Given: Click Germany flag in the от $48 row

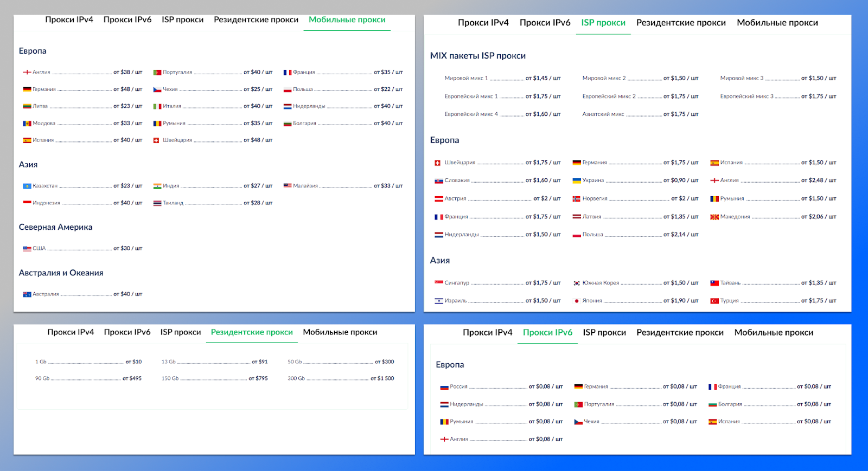Looking at the screenshot, I should 27,89.
